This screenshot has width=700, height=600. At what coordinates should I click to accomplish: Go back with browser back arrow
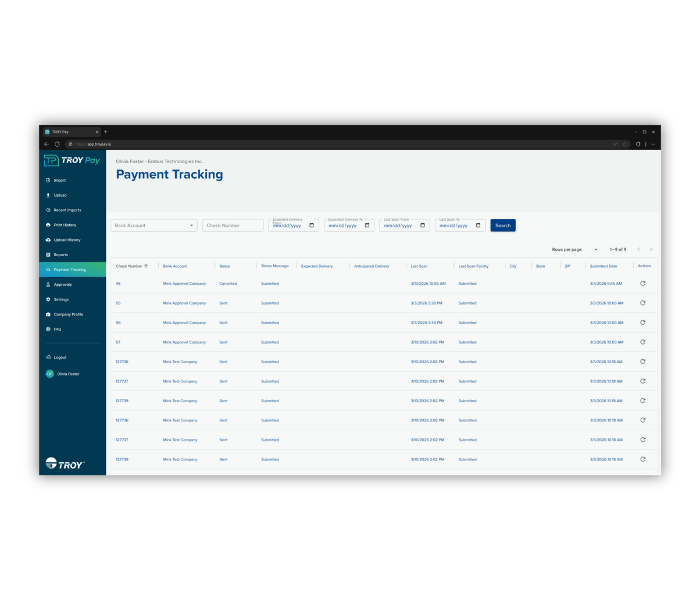tap(46, 144)
